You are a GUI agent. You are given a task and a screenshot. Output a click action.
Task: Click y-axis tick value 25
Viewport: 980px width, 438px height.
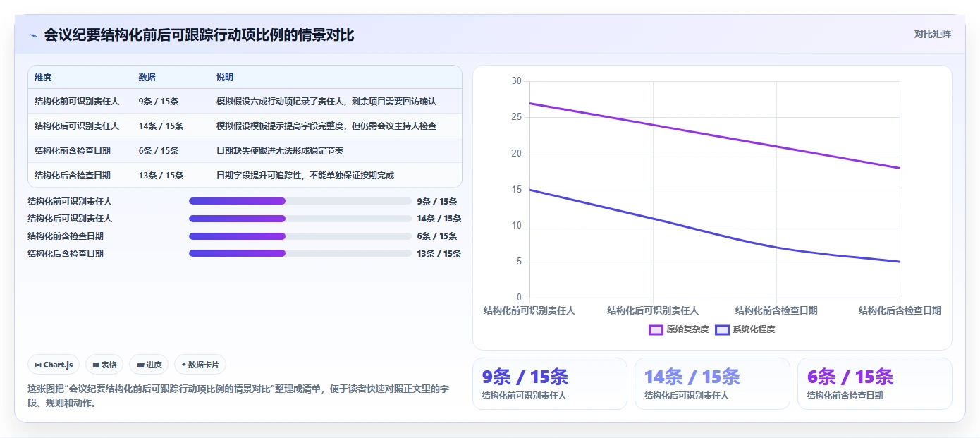(517, 117)
